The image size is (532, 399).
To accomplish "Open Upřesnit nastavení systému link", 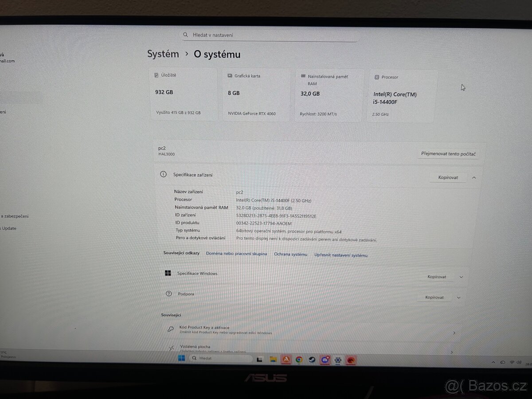I will pos(340,255).
